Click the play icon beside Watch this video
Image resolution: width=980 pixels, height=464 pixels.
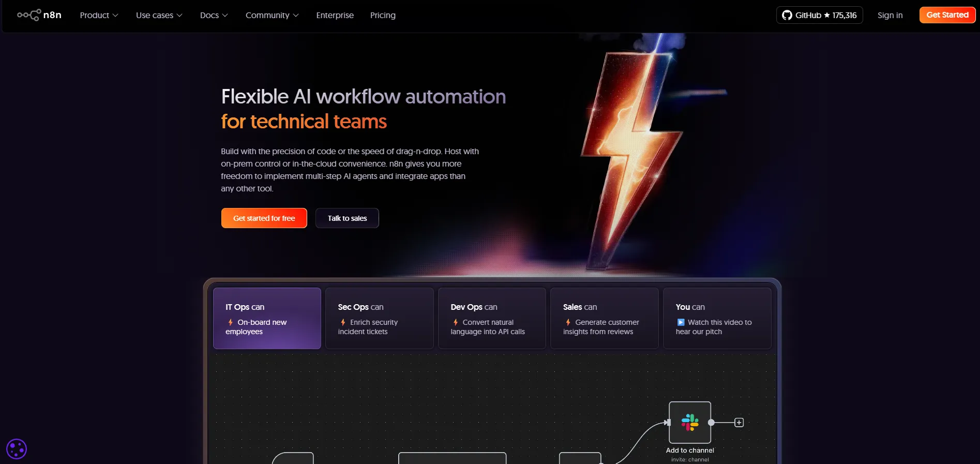coord(681,322)
